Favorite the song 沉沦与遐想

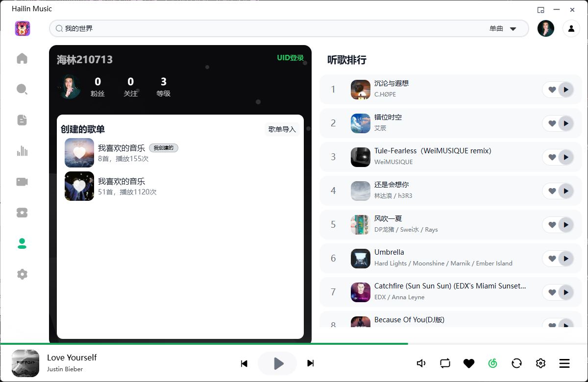tap(552, 90)
